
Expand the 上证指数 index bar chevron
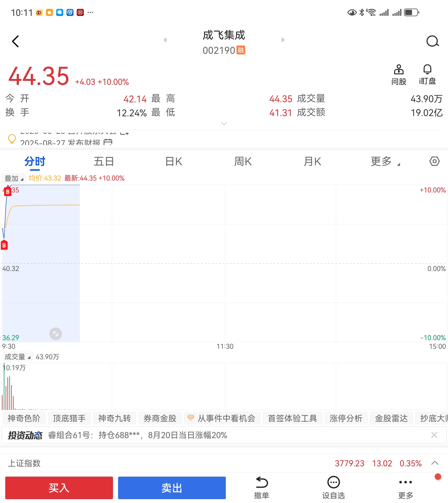(435, 463)
